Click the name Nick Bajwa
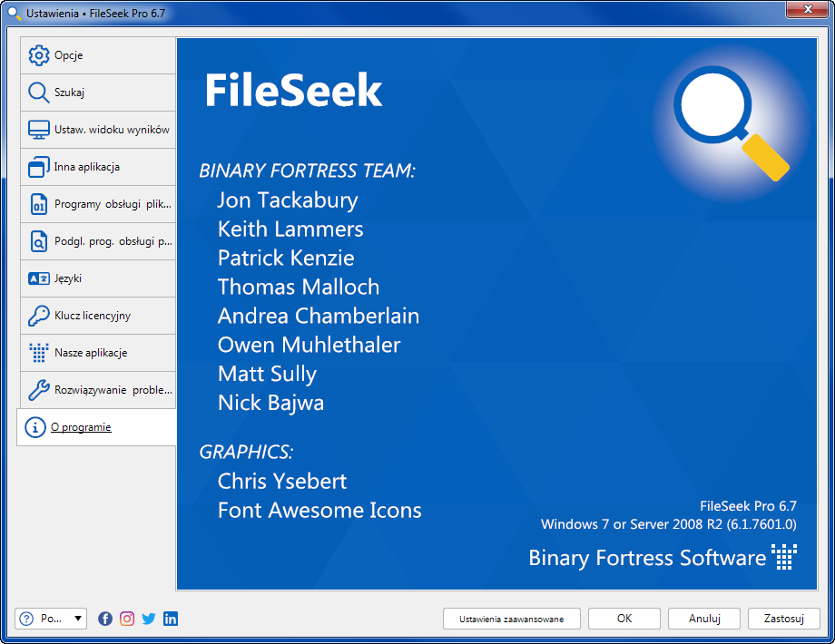 (270, 403)
